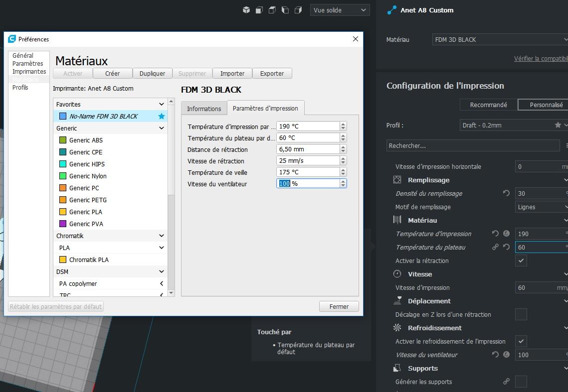Click the Exporter material button
Viewport: 568px width, 392px height.
272,74
